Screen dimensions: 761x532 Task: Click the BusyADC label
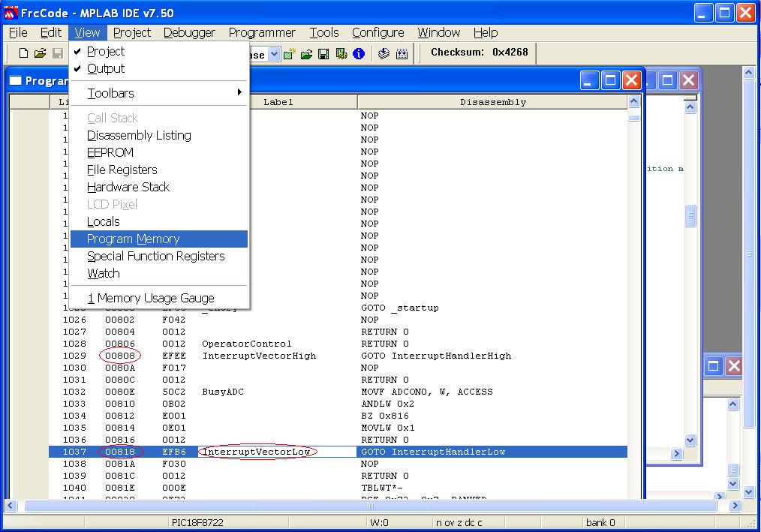point(223,392)
